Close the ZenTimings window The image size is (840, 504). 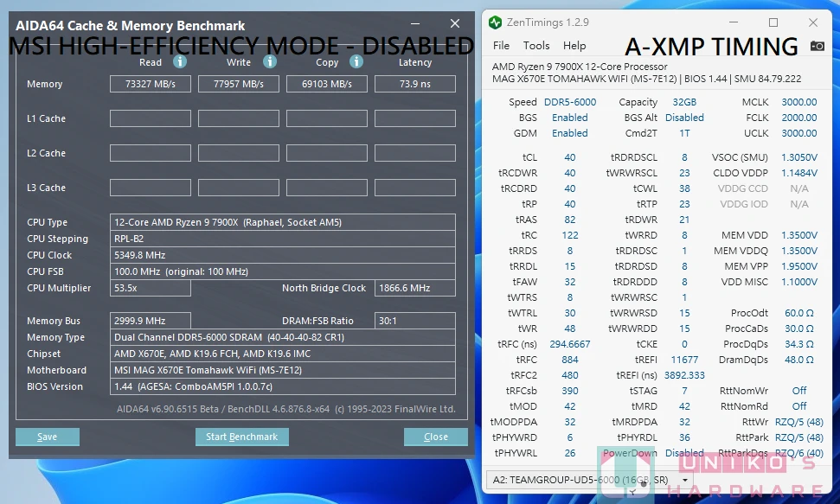[x=812, y=22]
